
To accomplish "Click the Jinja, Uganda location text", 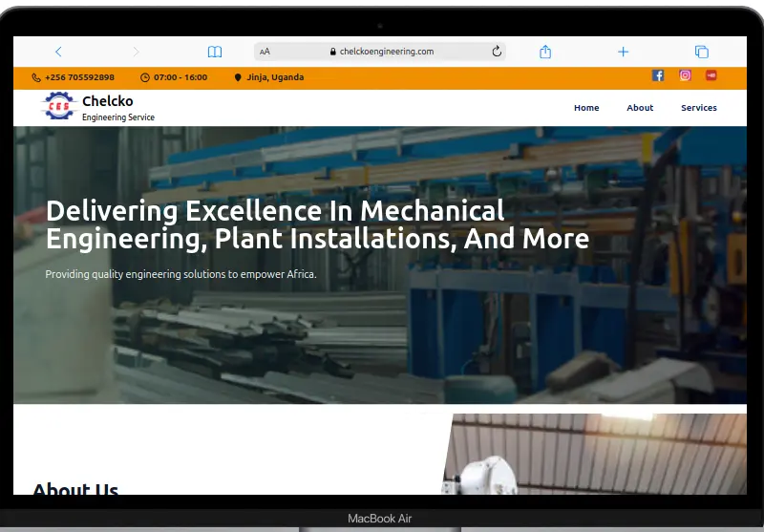I will tap(273, 77).
